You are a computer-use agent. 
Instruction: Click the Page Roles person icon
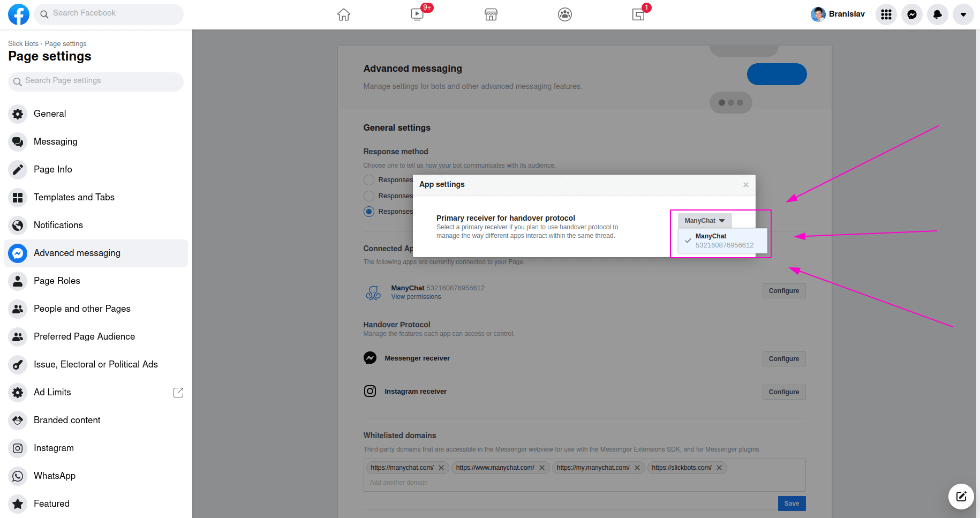(18, 281)
